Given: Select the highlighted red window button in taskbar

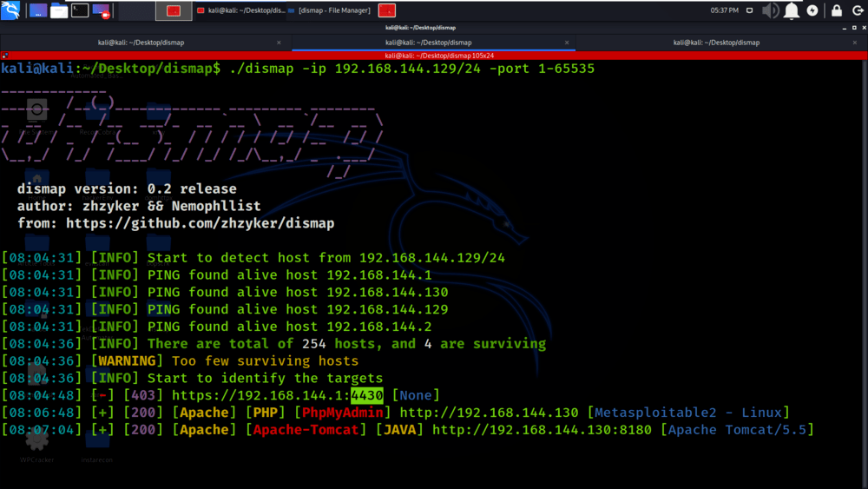Looking at the screenshot, I should [174, 10].
